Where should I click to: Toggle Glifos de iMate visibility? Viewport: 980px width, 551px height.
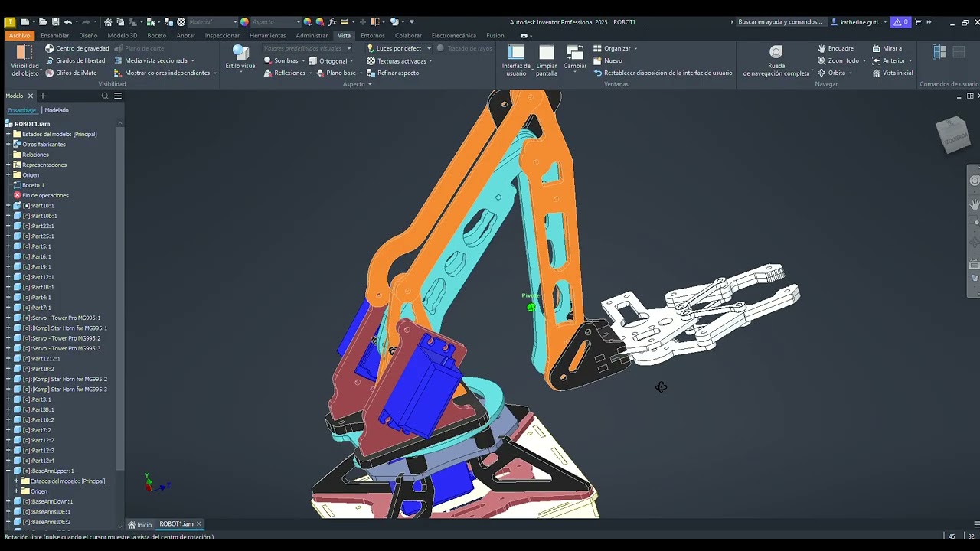(70, 73)
